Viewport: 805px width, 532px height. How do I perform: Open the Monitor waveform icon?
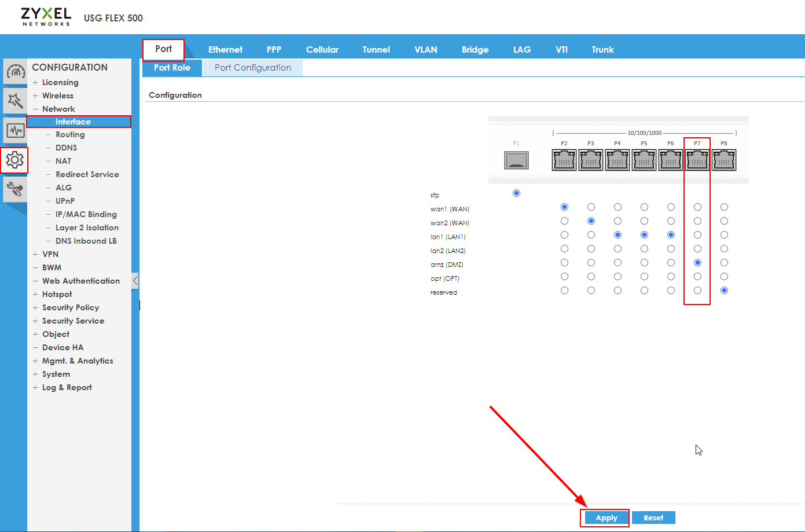pos(15,131)
